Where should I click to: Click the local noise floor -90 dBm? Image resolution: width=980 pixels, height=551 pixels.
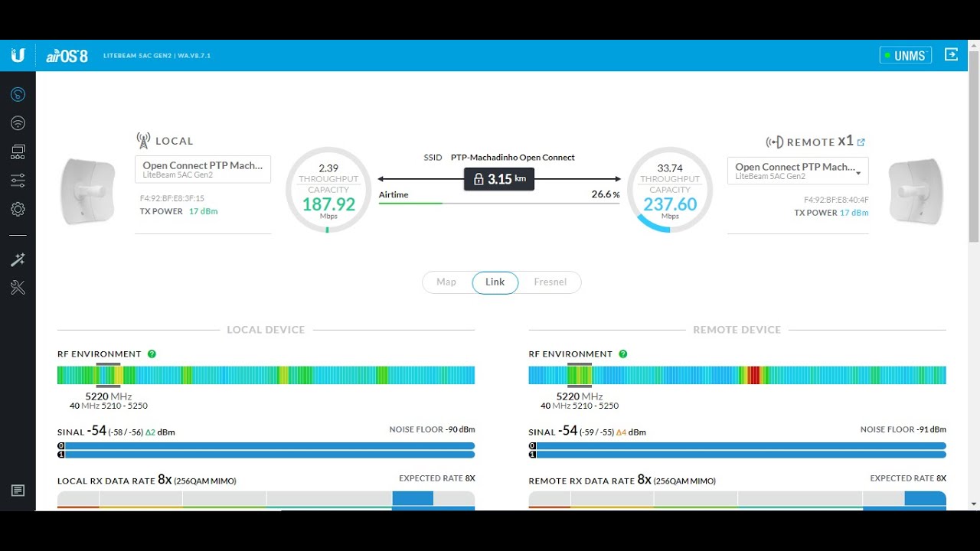click(x=432, y=430)
